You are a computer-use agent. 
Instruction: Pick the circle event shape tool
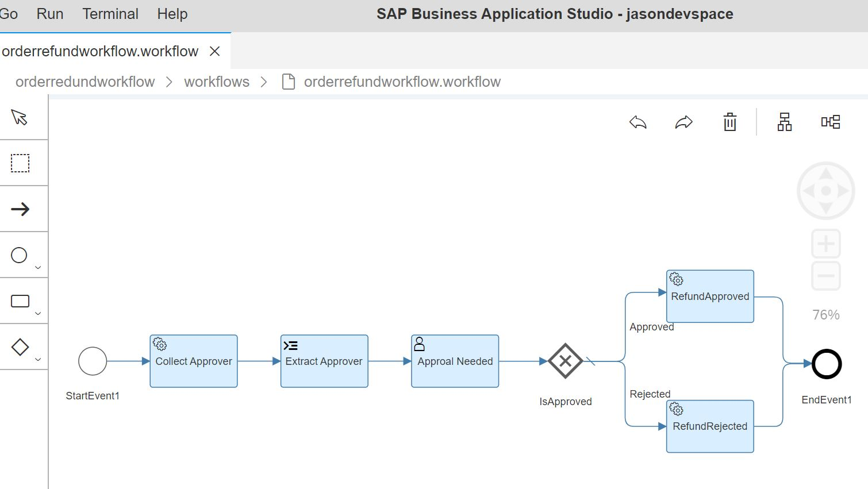click(x=19, y=255)
